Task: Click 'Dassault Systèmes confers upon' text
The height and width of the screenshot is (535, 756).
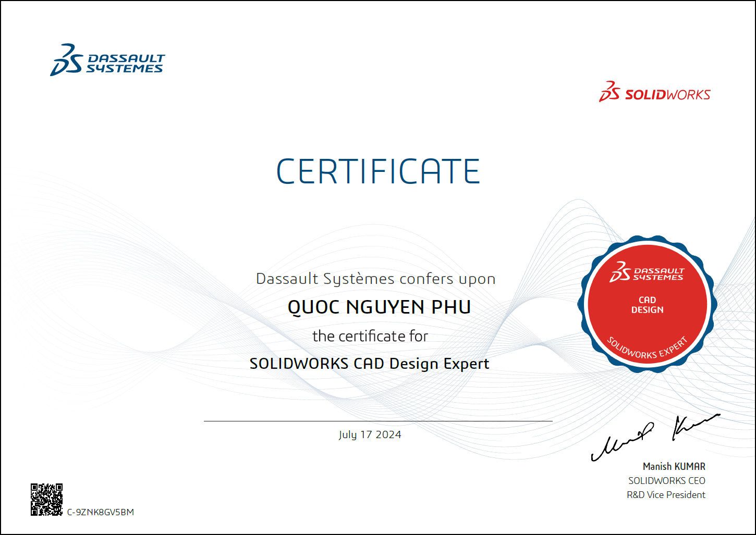Action: (375, 279)
